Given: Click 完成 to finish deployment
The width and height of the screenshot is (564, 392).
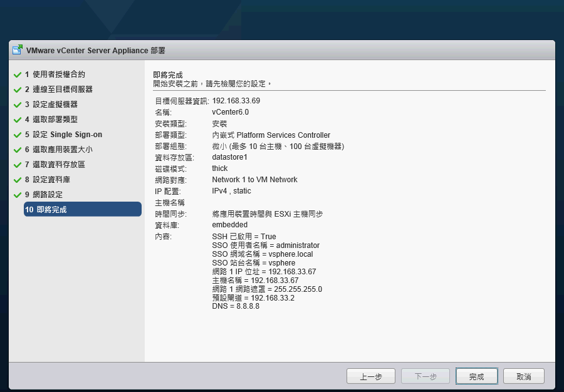Looking at the screenshot, I should 477,376.
